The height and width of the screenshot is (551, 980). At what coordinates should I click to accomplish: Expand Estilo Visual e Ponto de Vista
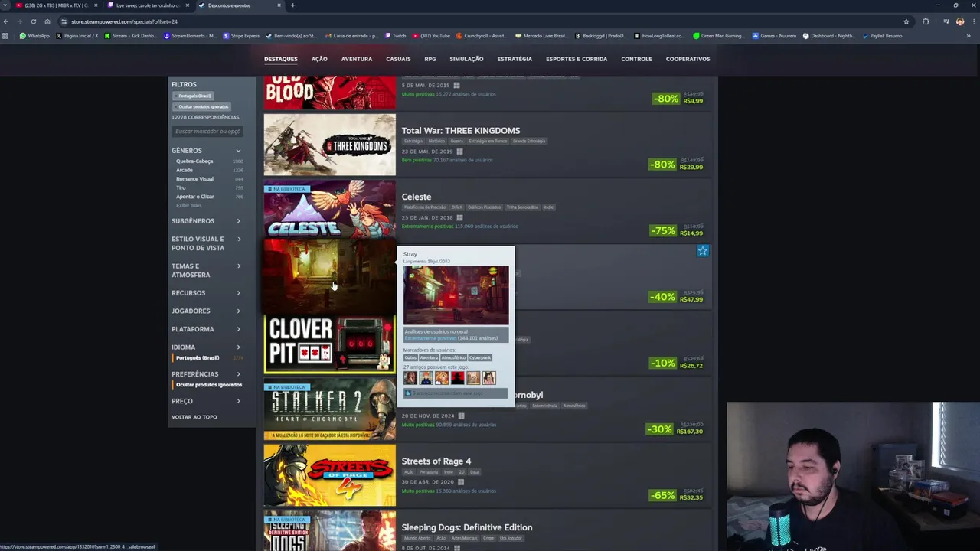207,243
